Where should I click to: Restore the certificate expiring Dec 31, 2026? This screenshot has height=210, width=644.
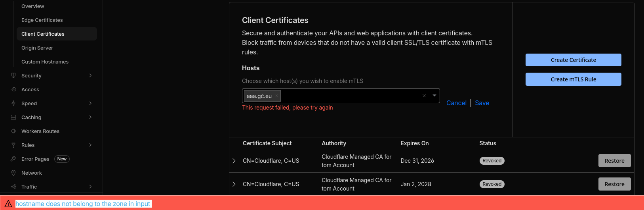tap(614, 161)
